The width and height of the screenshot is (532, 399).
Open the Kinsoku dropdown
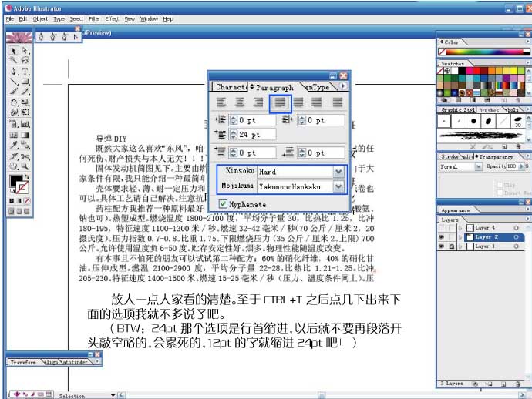pos(338,172)
